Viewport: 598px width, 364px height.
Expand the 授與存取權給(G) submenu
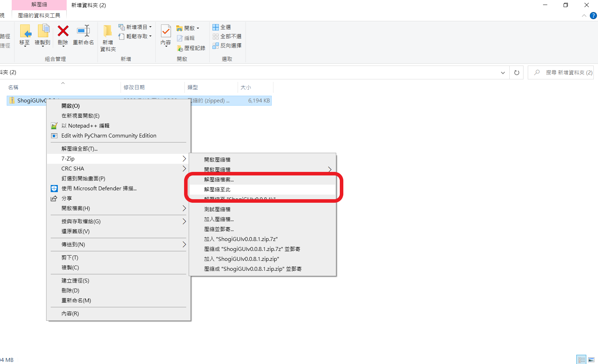[x=118, y=222]
